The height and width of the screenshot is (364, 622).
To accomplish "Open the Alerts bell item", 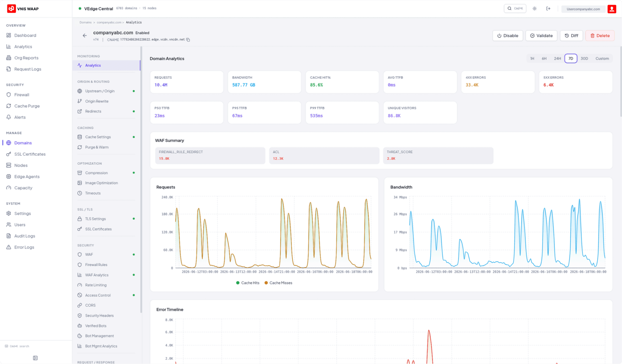I will (20, 117).
